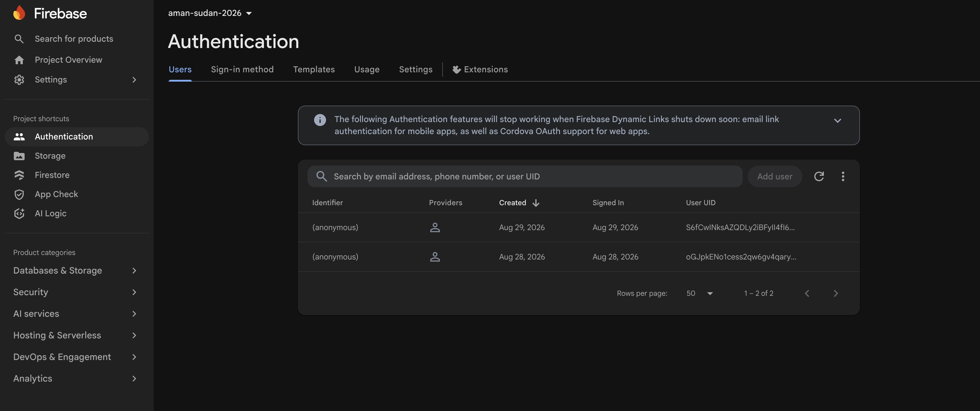
Task: Open the rows per page dropdown
Action: point(700,293)
